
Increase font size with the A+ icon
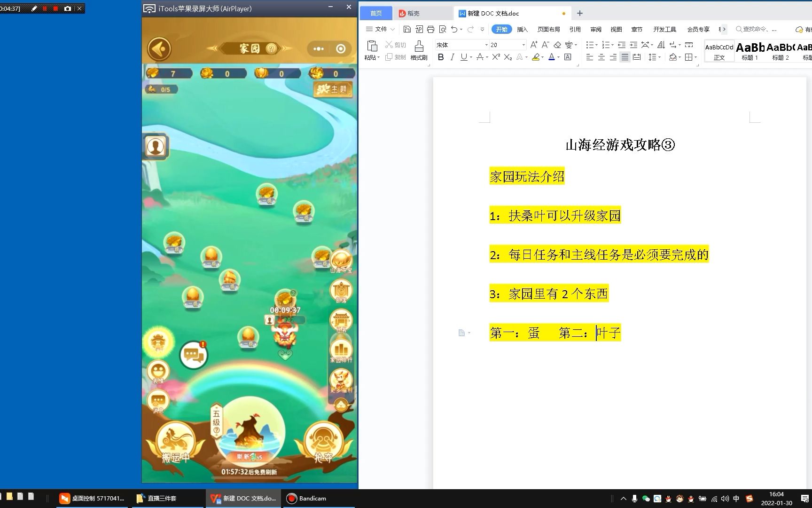pyautogui.click(x=534, y=45)
